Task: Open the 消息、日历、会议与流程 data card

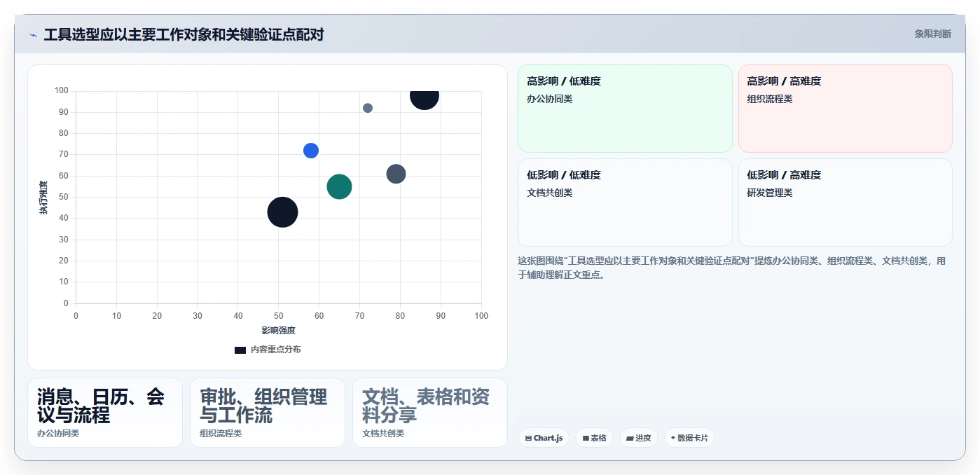Action: point(105,413)
